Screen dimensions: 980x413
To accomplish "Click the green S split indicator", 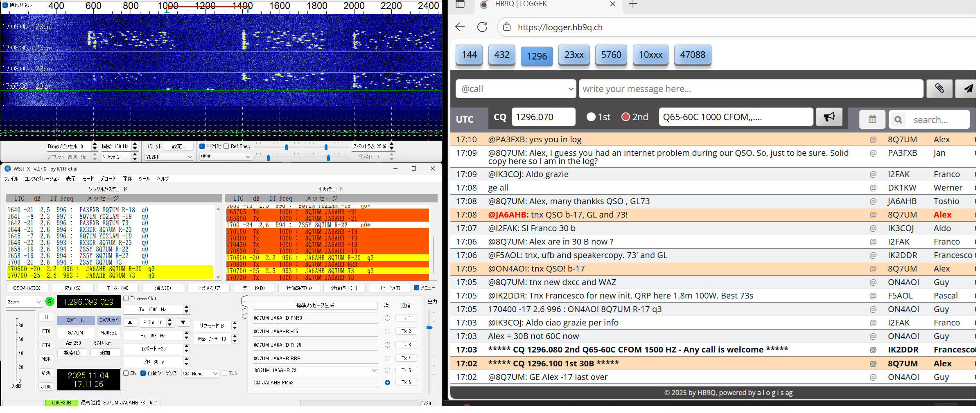I will coord(50,301).
